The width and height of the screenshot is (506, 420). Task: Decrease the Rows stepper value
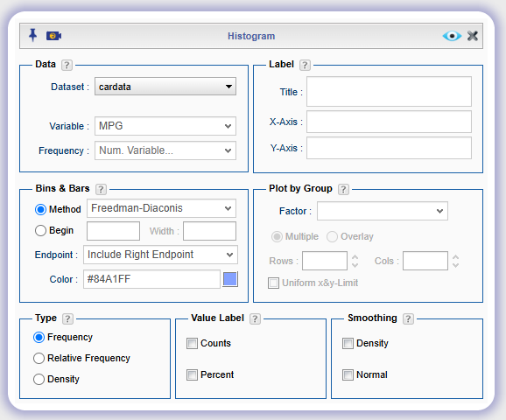pyautogui.click(x=355, y=265)
